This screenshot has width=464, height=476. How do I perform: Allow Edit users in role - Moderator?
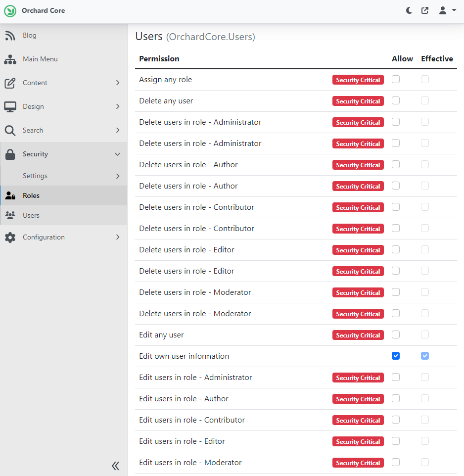click(396, 462)
